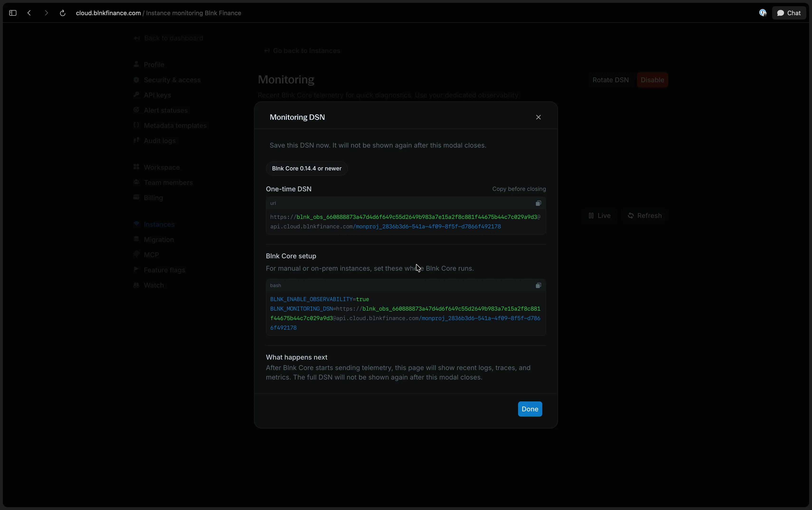Screen dimensions: 812x510
Task: Click the Watch binoculars icon
Action: 136,285
